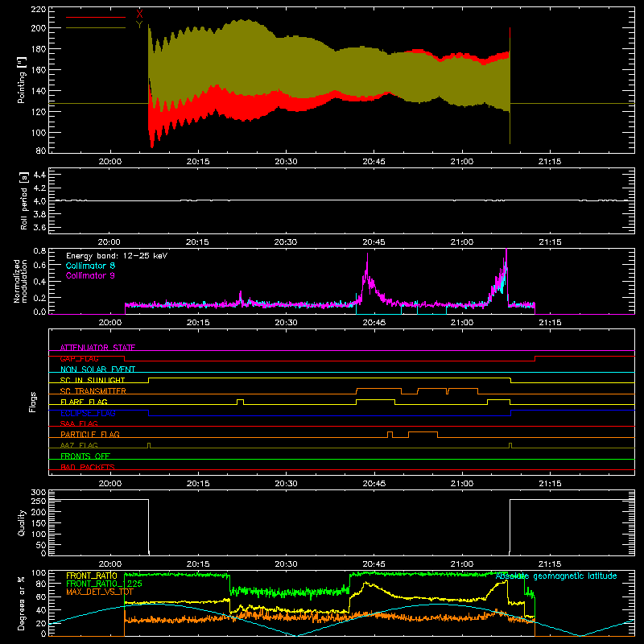The width and height of the screenshot is (644, 644).
Task: Click the 300 tick on the Quality axis
Action: tap(38, 493)
